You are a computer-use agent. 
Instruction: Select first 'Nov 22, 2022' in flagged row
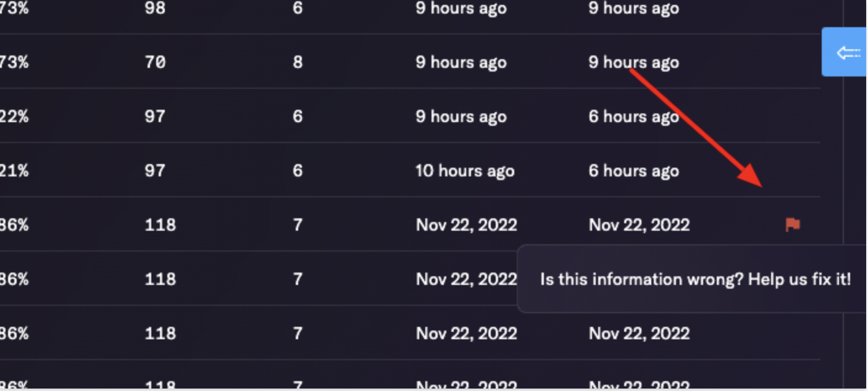466,225
